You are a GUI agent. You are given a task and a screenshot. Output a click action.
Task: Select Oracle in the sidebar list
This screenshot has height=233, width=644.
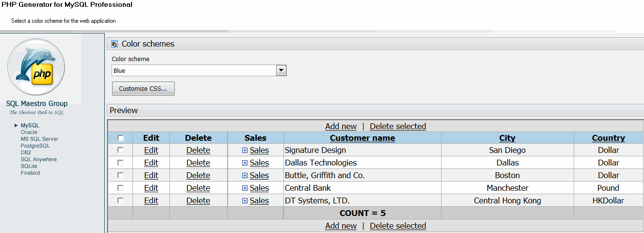[29, 132]
